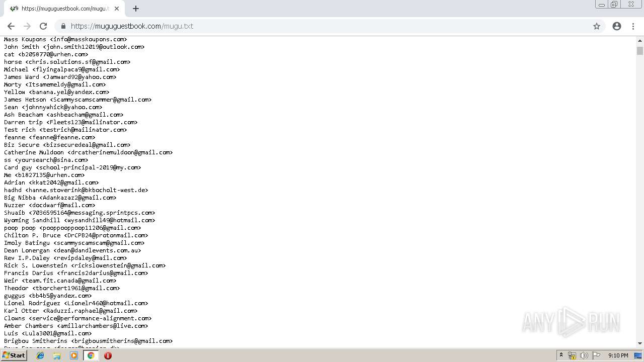Image resolution: width=644 pixels, height=362 pixels.
Task: Open the red stop-sign app in taskbar
Action: (108, 355)
